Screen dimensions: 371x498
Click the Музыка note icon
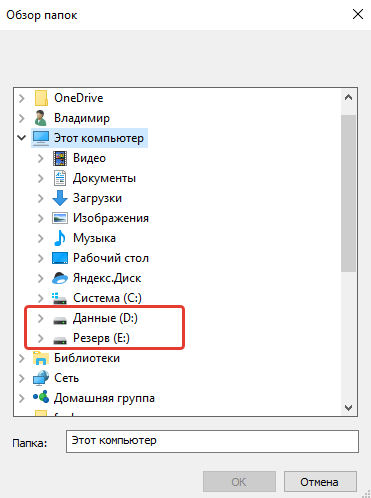pos(60,238)
